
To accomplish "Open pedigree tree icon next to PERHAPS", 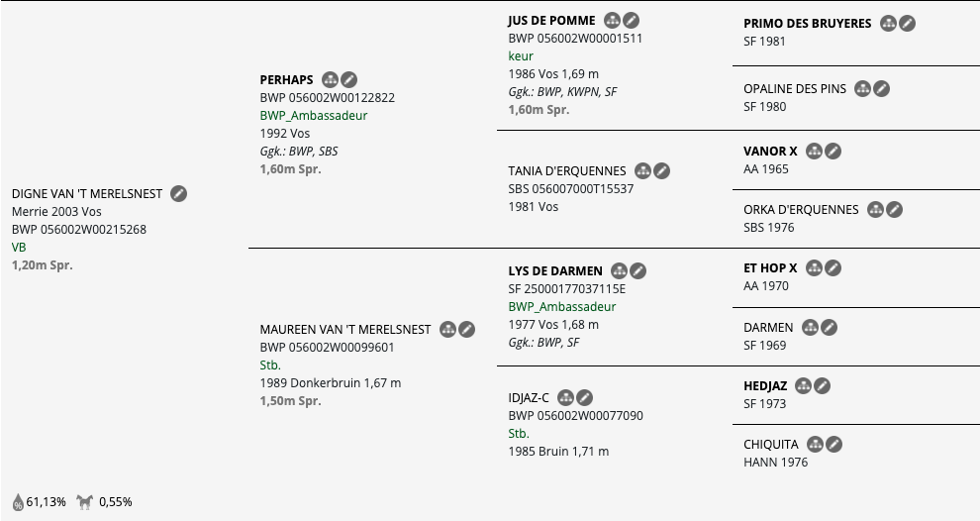I will [x=330, y=80].
